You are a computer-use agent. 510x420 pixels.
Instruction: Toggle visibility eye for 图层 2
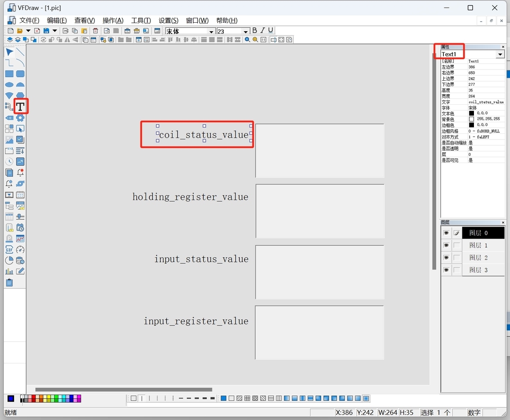pos(446,257)
